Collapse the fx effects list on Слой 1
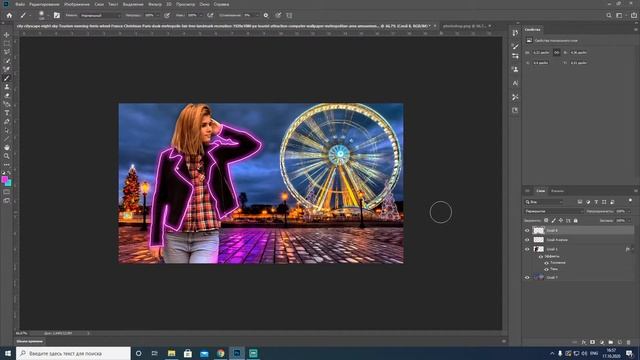 pyautogui.click(x=632, y=249)
